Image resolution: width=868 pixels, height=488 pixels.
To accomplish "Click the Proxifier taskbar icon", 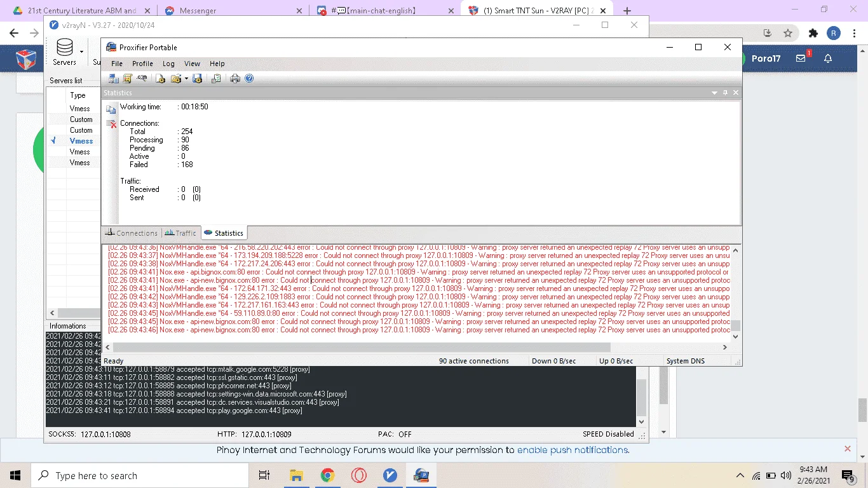I will 421,475.
